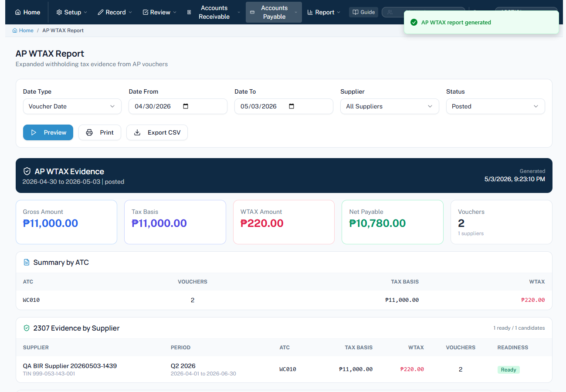Viewport: 566px width, 392px height.
Task: Open the Accounts Payable menu
Action: pyautogui.click(x=274, y=12)
